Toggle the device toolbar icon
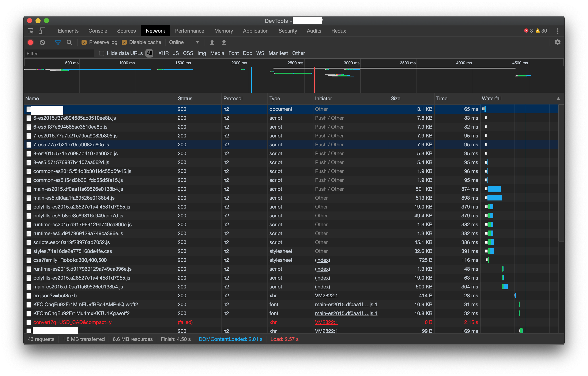588x376 pixels. [42, 31]
